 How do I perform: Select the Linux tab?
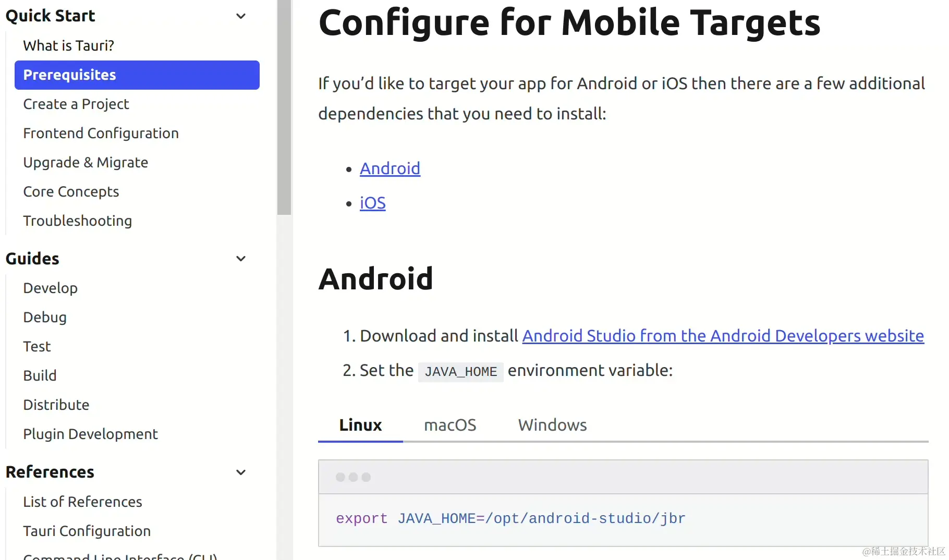click(x=360, y=425)
